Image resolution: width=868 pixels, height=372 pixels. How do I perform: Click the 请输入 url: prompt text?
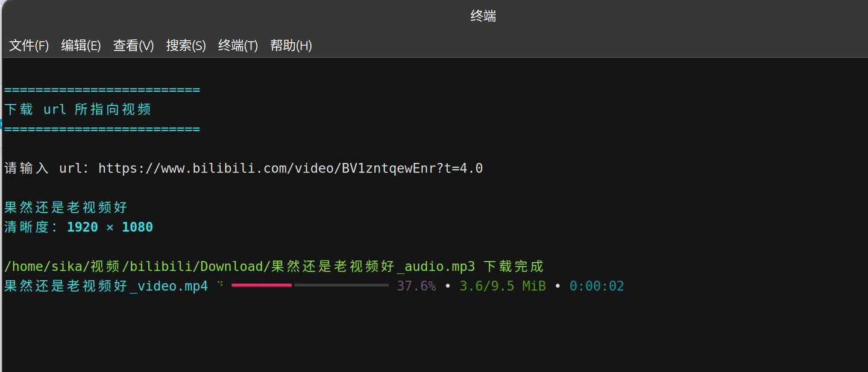46,168
